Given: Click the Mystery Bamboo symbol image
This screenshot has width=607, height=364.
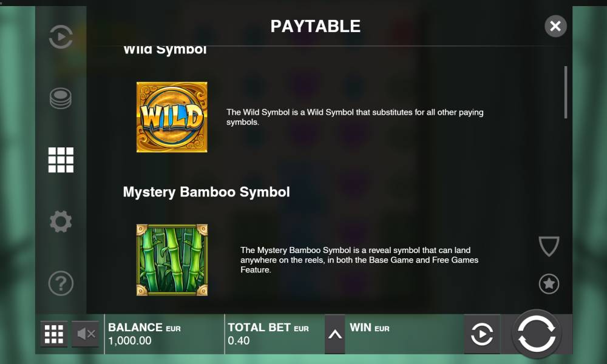Looking at the screenshot, I should pyautogui.click(x=172, y=260).
